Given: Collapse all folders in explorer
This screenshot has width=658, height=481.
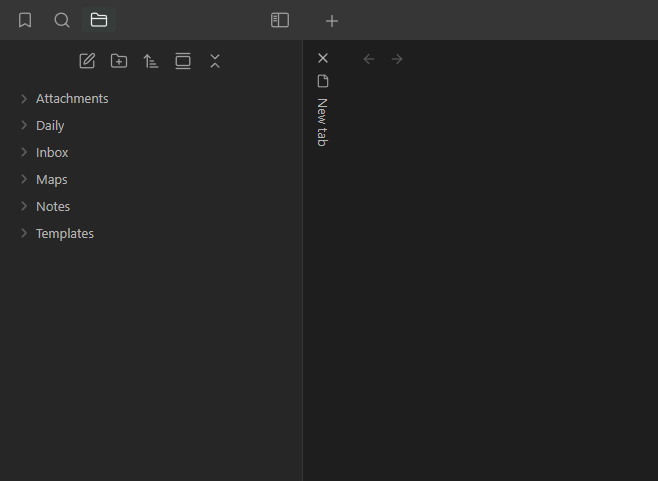Looking at the screenshot, I should coord(215,61).
